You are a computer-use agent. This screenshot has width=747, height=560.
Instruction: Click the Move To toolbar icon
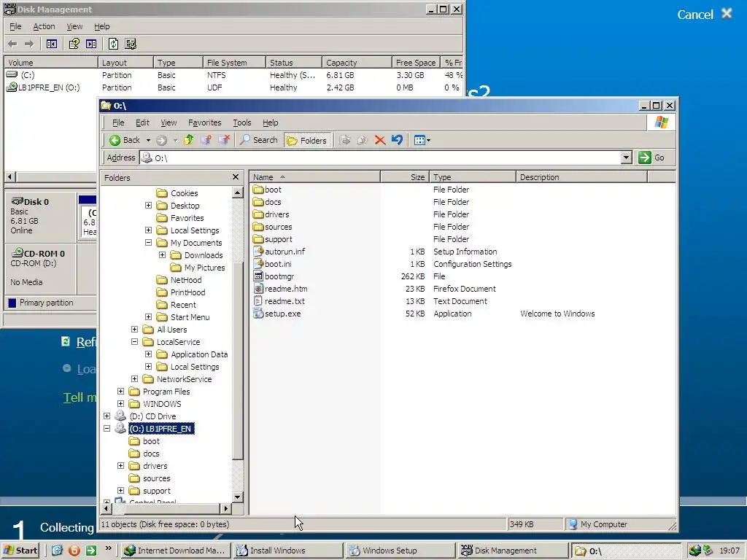[x=345, y=140]
